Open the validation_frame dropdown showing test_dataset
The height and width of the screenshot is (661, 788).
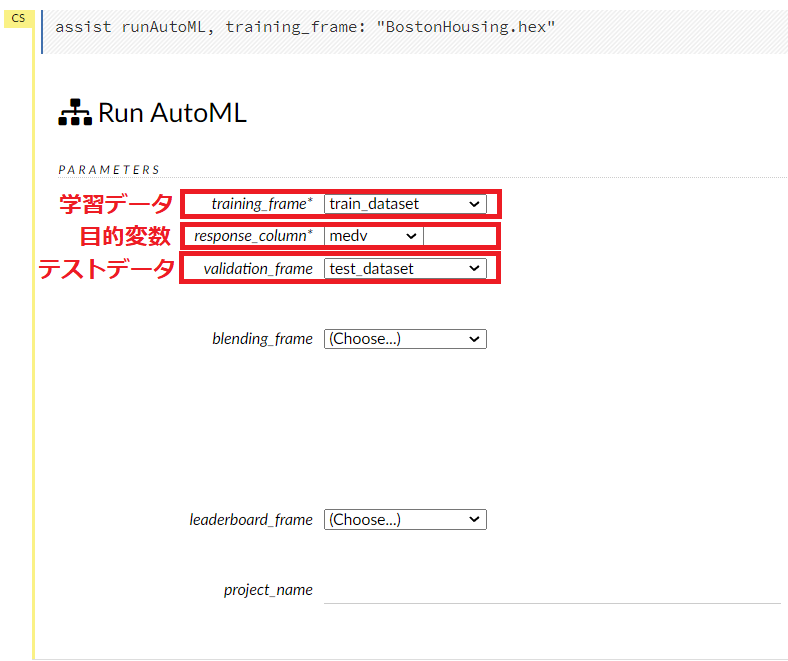click(x=405, y=269)
